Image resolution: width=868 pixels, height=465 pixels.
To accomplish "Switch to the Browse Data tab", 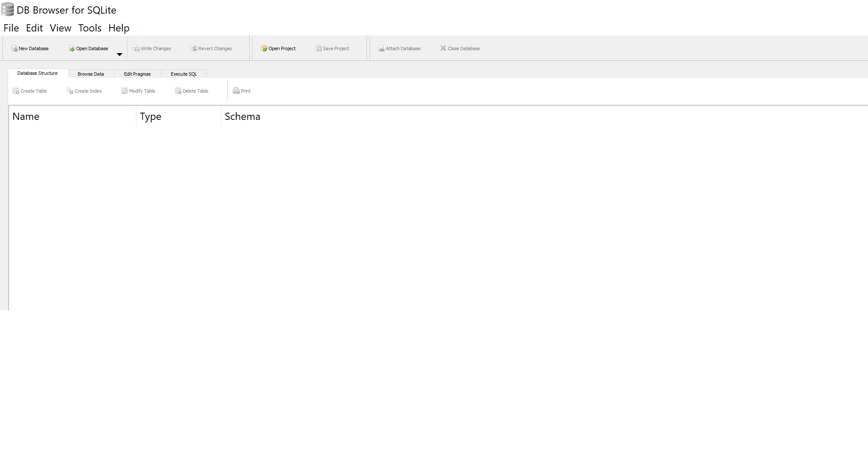I will [91, 74].
